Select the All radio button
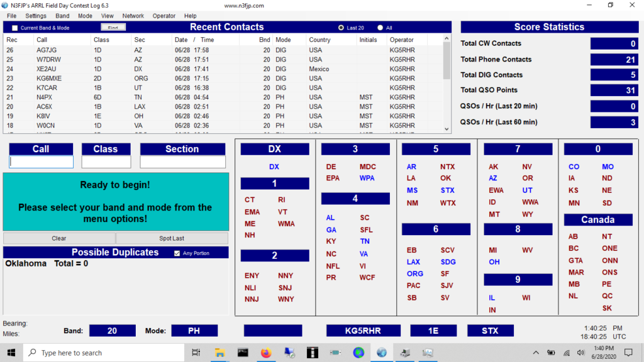The width and height of the screenshot is (644, 362). 380,28
